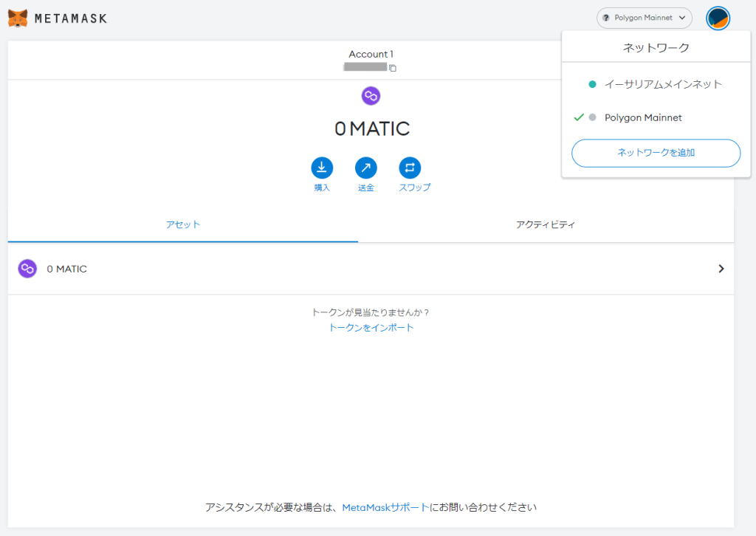Click the MATIC icon in asset row
Screen dimensions: 756x536
(27, 269)
